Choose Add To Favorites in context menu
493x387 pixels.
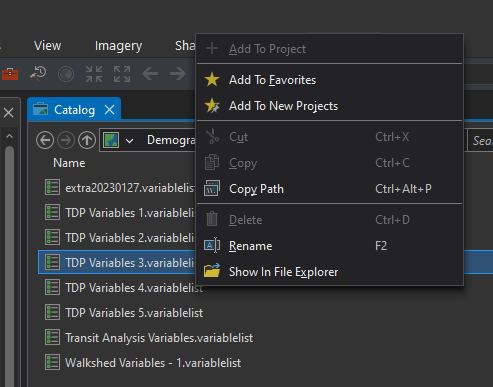point(329,80)
